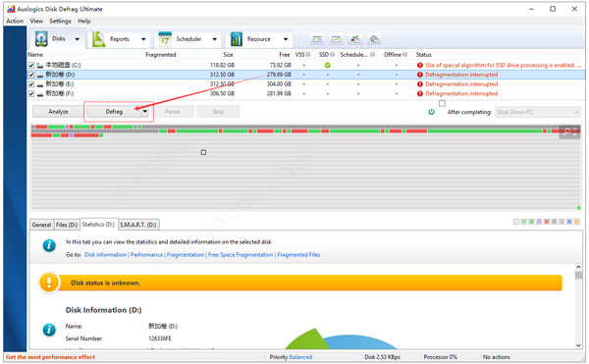Click the green SSD checkmark for drive C:
The height and width of the screenshot is (364, 589).
(328, 66)
